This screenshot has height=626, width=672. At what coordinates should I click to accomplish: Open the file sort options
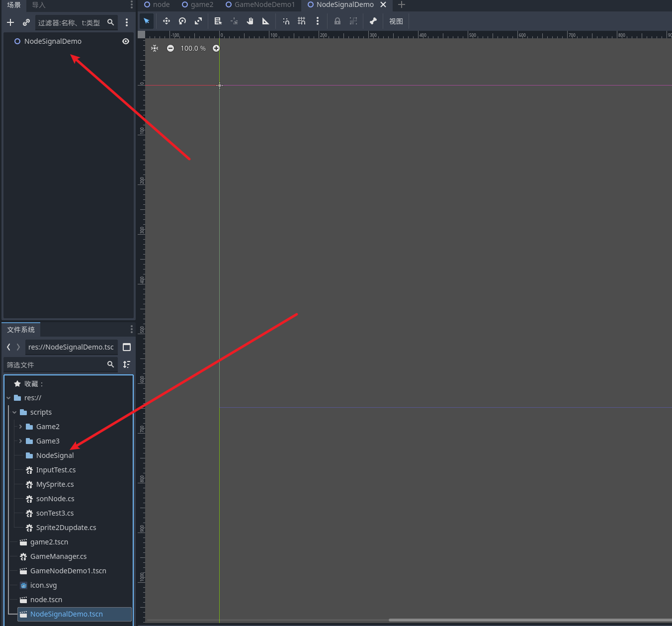click(x=127, y=364)
